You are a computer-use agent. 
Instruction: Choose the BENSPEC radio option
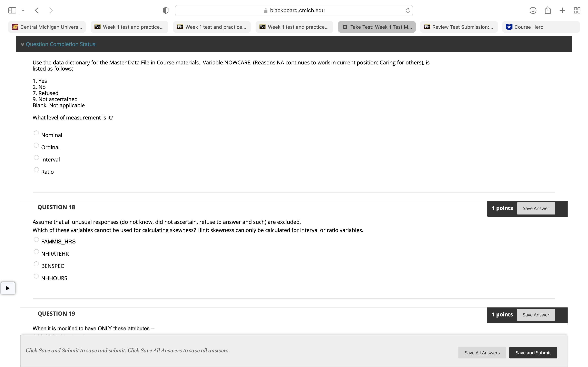(x=36, y=264)
